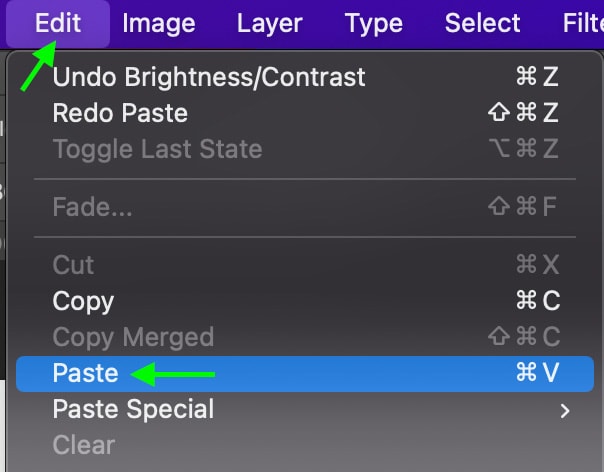Viewport: 604px width, 472px height.
Task: Open the Type menu
Action: click(373, 23)
